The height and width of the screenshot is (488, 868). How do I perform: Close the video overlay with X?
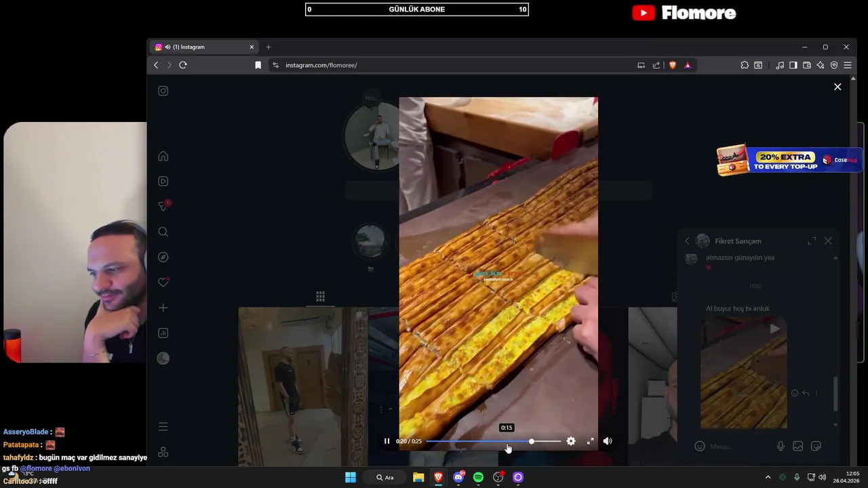point(837,87)
